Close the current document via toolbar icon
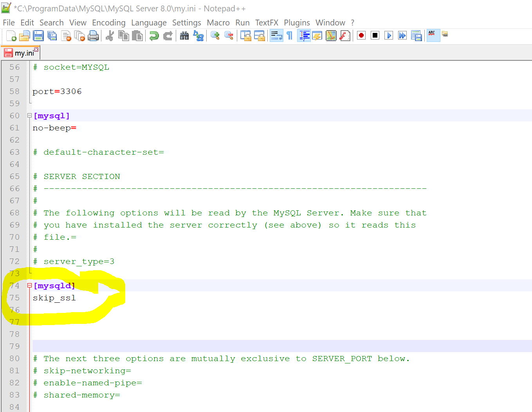The image size is (532, 412). coord(66,36)
